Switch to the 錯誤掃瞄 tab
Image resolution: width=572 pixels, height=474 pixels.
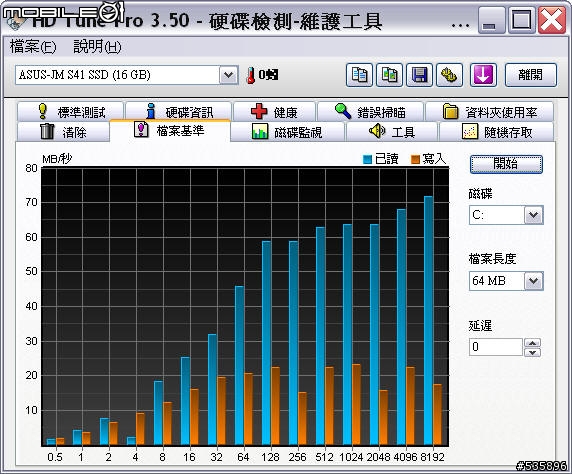[371, 112]
